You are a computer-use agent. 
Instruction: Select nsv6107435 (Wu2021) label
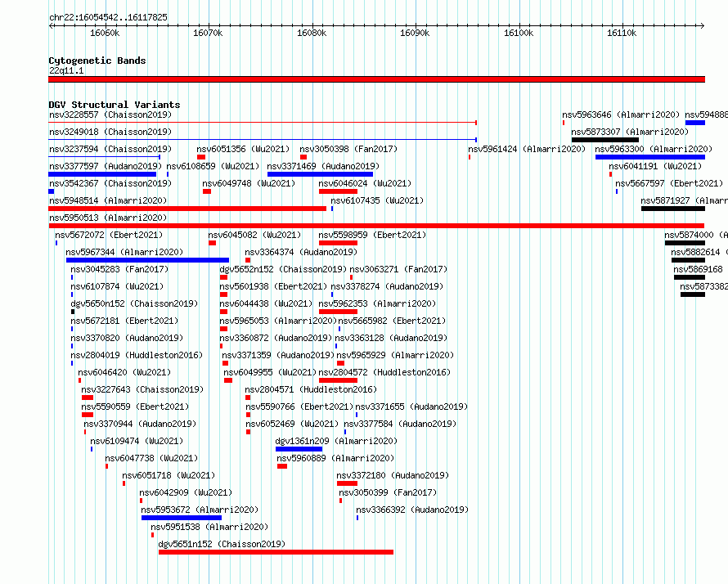(377, 200)
